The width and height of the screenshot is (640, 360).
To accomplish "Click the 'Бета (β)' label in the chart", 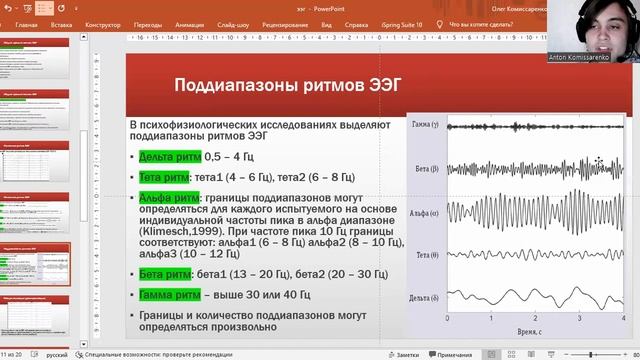I will tap(427, 169).
